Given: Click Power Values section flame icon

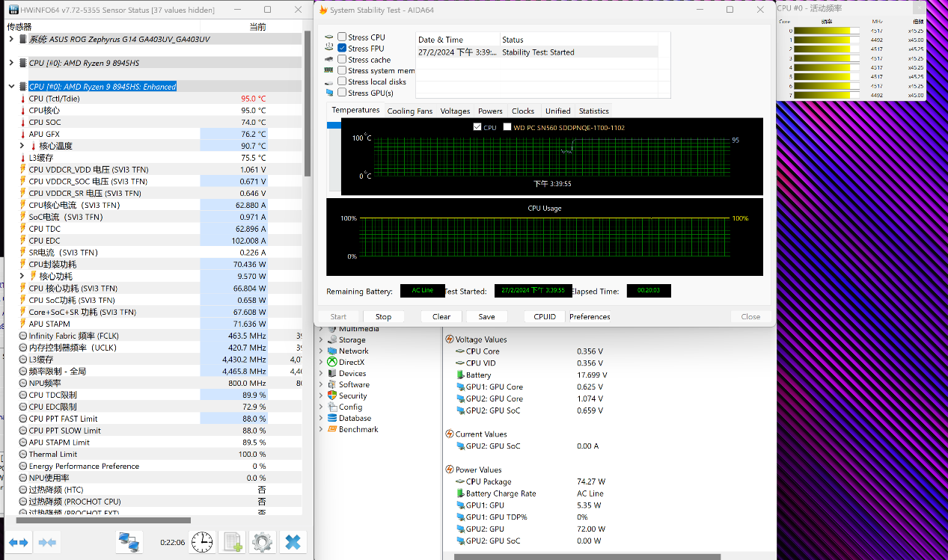Looking at the screenshot, I should (x=449, y=470).
